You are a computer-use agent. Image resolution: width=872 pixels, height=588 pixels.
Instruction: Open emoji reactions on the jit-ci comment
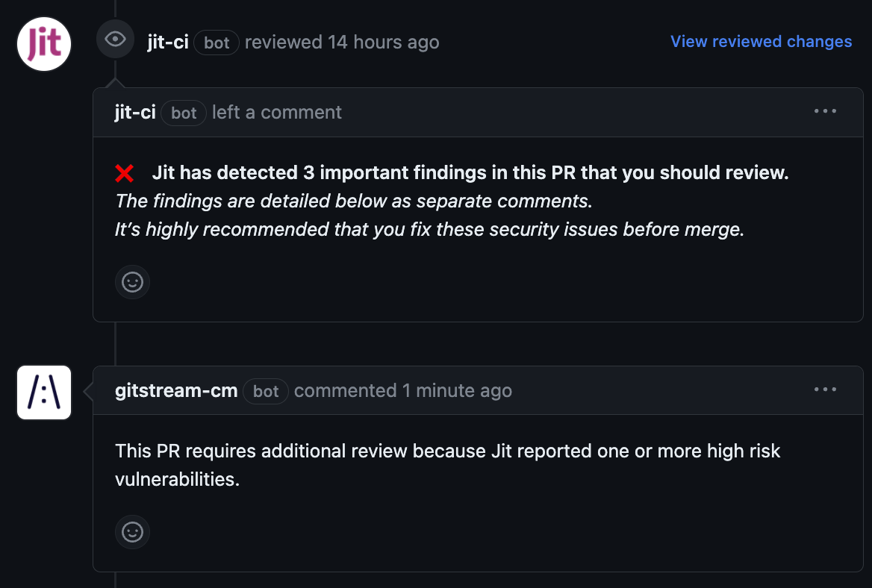click(x=132, y=282)
